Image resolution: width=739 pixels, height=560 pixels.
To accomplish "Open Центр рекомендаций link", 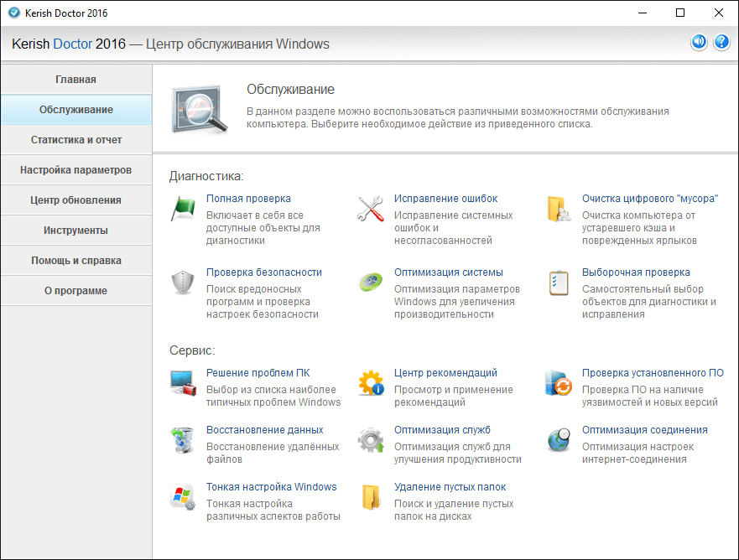I will point(445,372).
